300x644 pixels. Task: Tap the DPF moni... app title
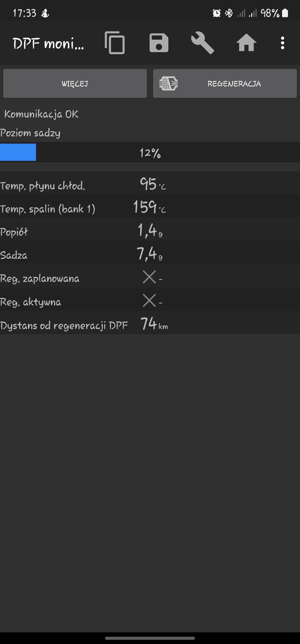point(48,43)
